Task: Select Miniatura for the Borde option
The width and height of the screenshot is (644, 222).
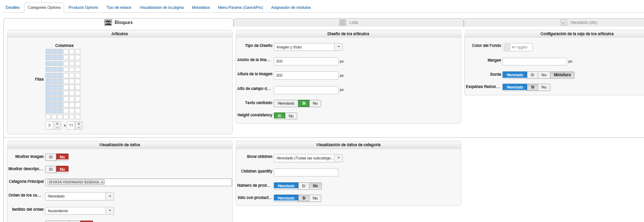Action: click(562, 75)
